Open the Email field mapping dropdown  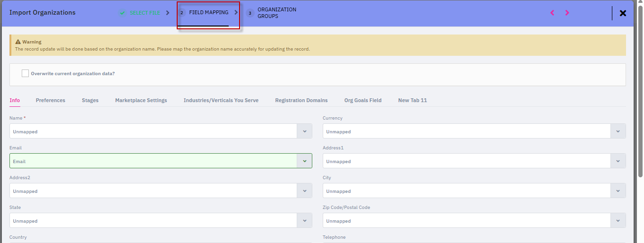304,161
